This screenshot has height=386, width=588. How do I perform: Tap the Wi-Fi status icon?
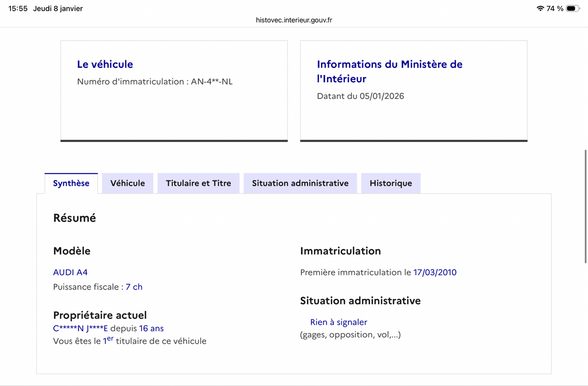coord(540,9)
